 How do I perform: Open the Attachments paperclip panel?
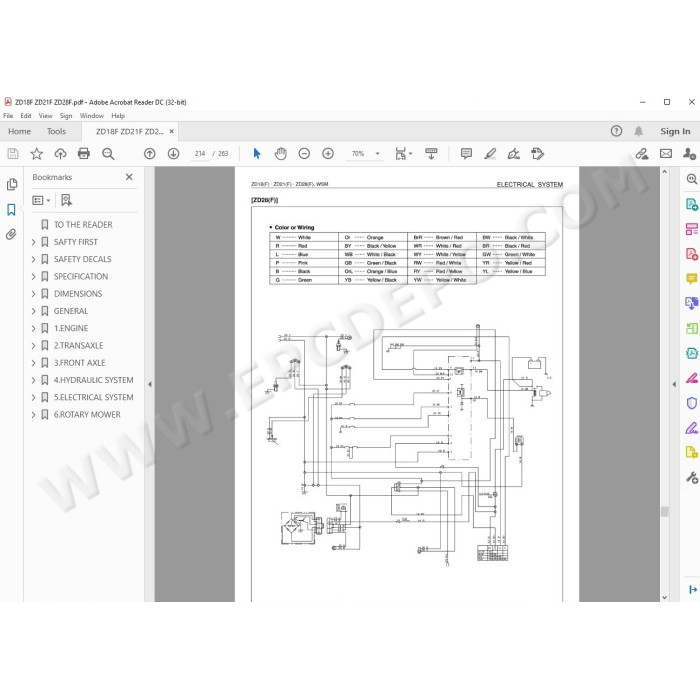click(11, 234)
